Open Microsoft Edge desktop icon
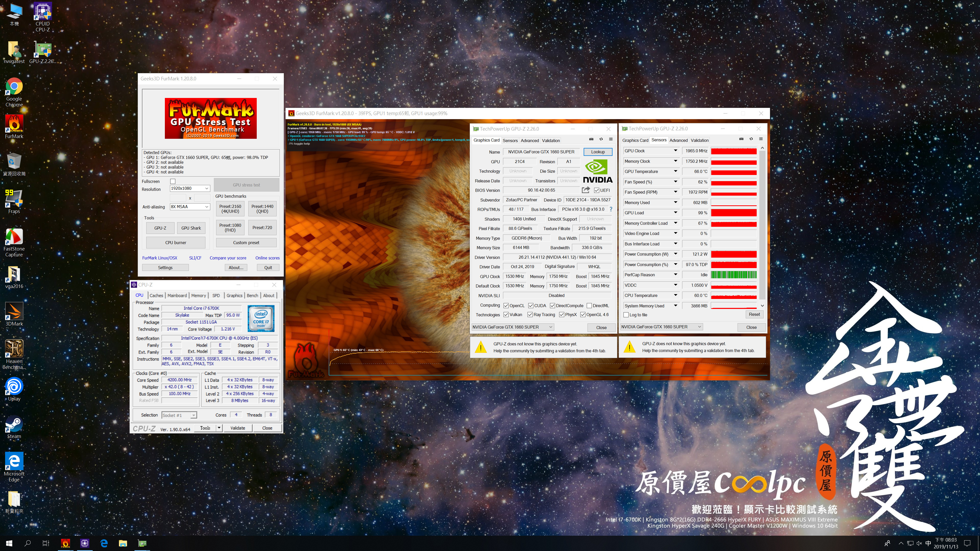The height and width of the screenshot is (551, 980). (14, 467)
